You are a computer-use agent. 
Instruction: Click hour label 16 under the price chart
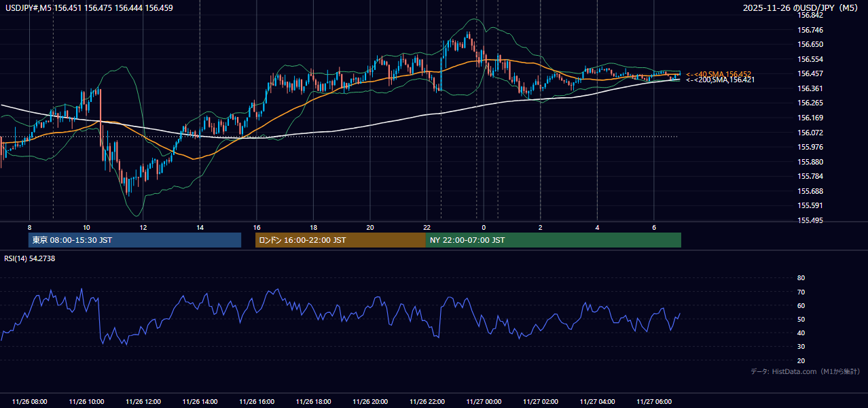257,227
